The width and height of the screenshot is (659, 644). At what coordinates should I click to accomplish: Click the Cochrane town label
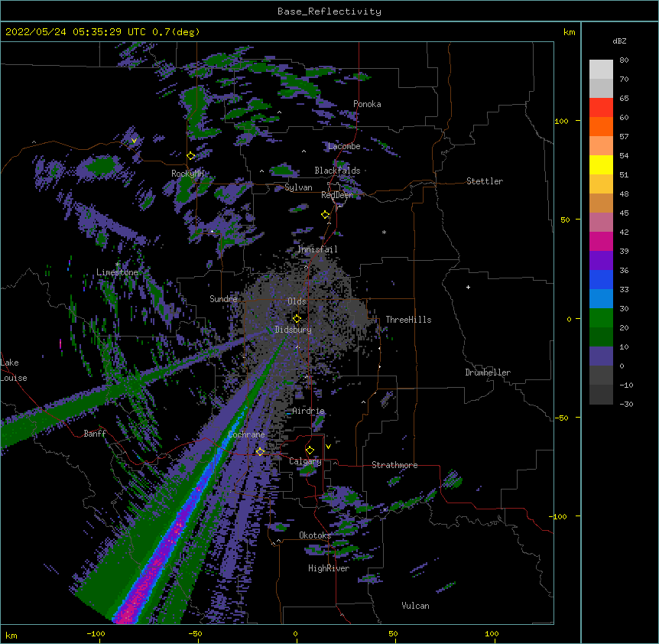[246, 434]
